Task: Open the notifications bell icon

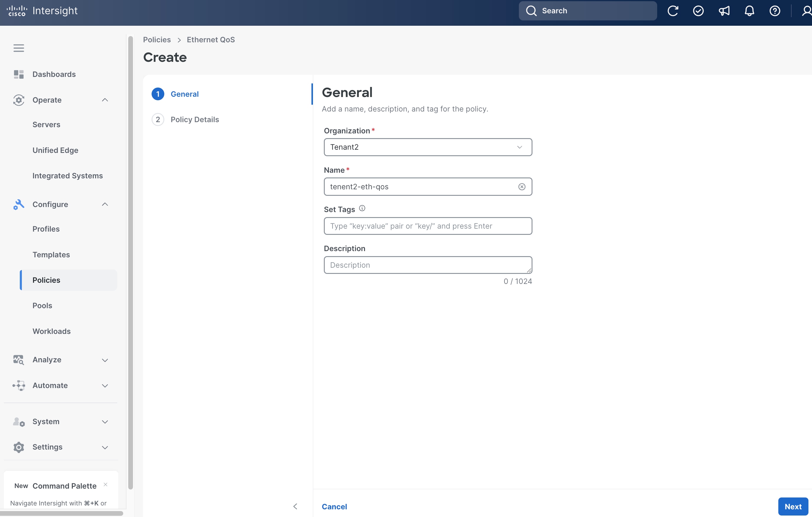Action: [x=749, y=11]
